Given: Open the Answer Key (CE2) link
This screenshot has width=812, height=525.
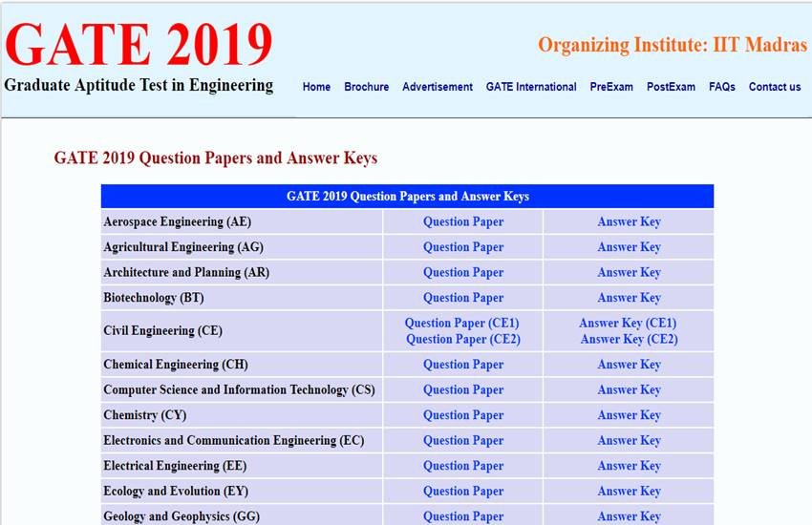Looking at the screenshot, I should point(629,339).
